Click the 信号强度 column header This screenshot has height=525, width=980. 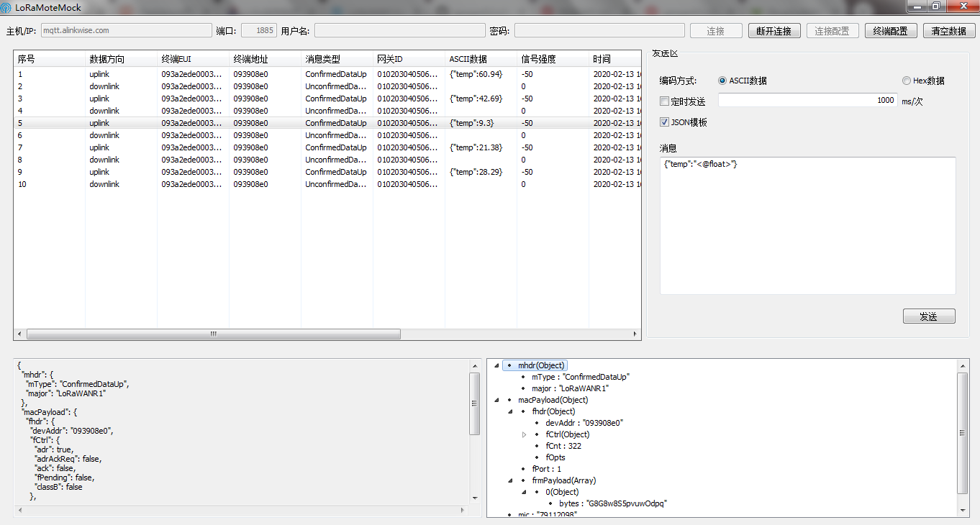click(x=553, y=59)
